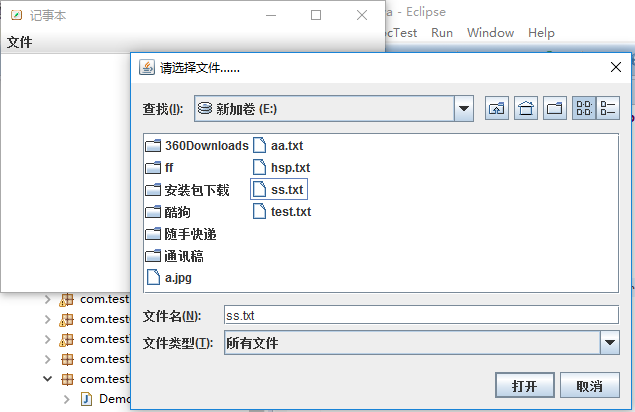Image resolution: width=635 pixels, height=412 pixels.
Task: Open the 查找 drive dropdown arrow
Action: coord(464,109)
